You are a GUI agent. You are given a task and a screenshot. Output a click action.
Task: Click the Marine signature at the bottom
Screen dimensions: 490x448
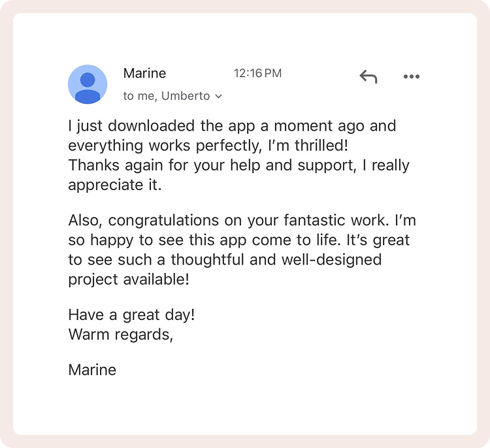pyautogui.click(x=92, y=370)
